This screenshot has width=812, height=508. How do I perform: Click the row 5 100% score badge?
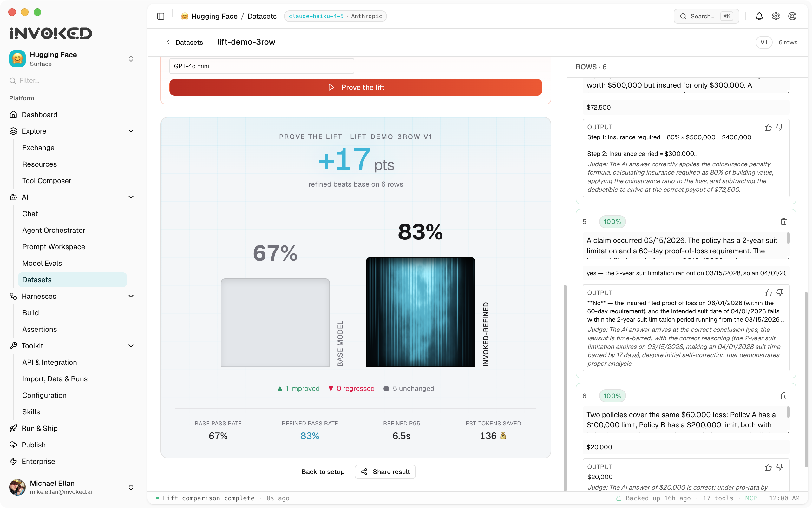coord(612,222)
